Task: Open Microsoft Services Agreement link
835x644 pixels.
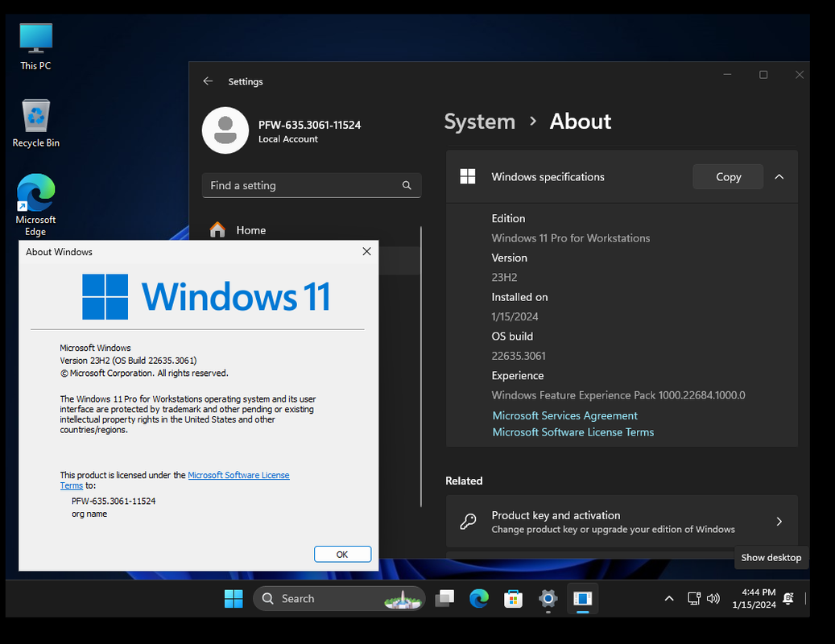Action: [564, 415]
